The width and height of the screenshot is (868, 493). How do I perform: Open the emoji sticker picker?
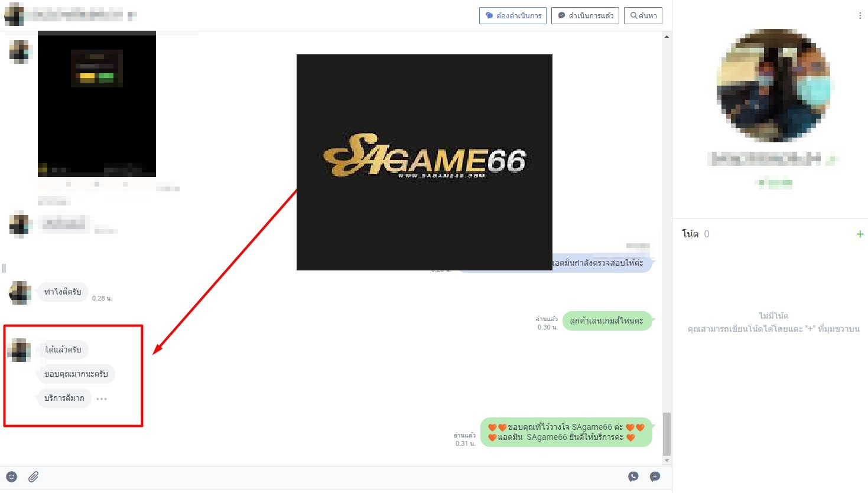tap(12, 476)
